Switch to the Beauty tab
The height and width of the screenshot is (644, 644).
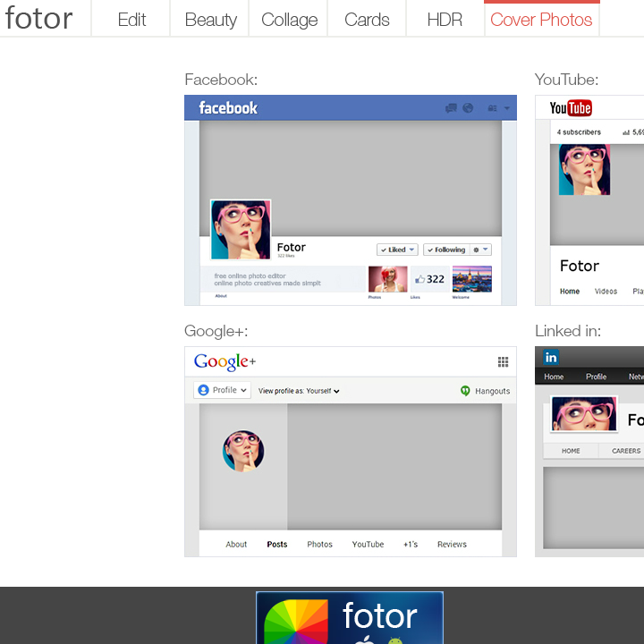(x=210, y=20)
